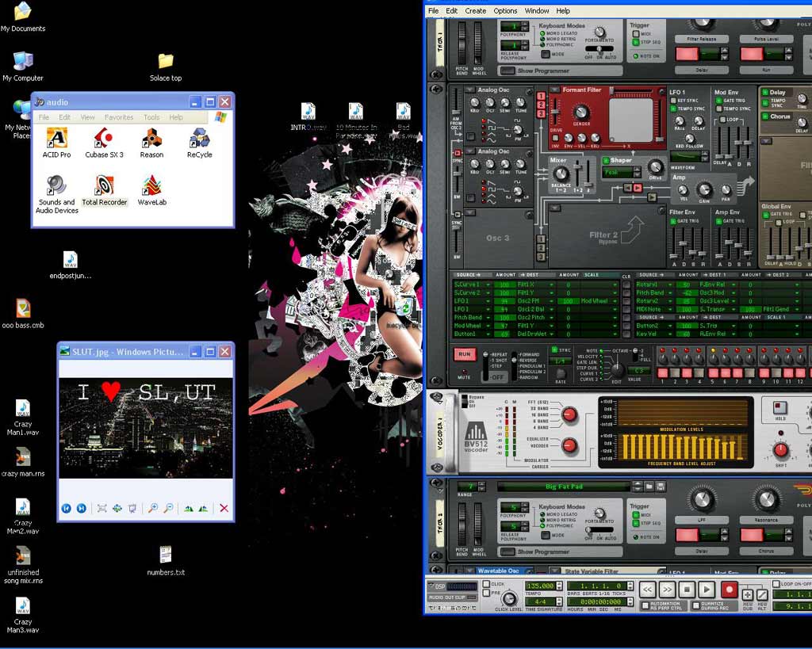812x649 pixels.
Task: Open Cubase SX 3 shortcut icon
Action: tap(104, 143)
